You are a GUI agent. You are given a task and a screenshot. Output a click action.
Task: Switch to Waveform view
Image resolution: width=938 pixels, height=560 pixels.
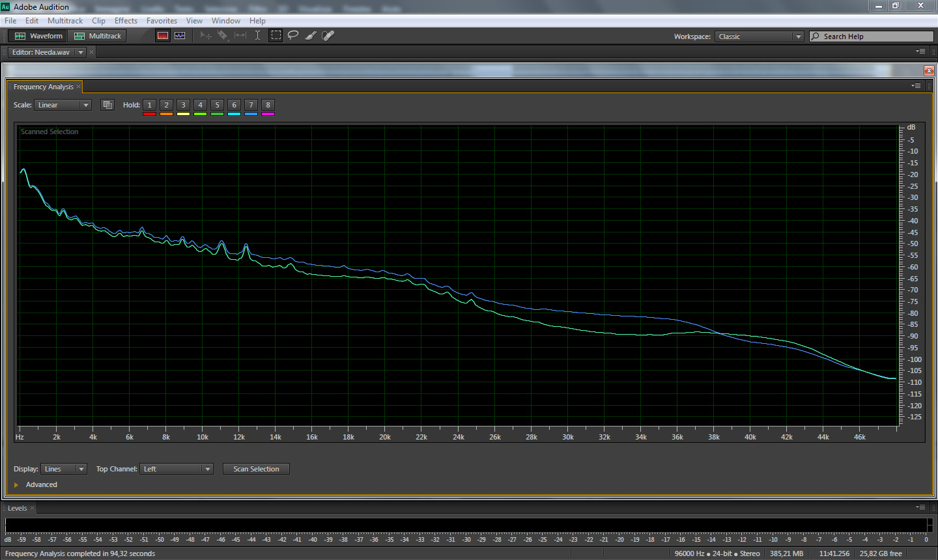(38, 36)
